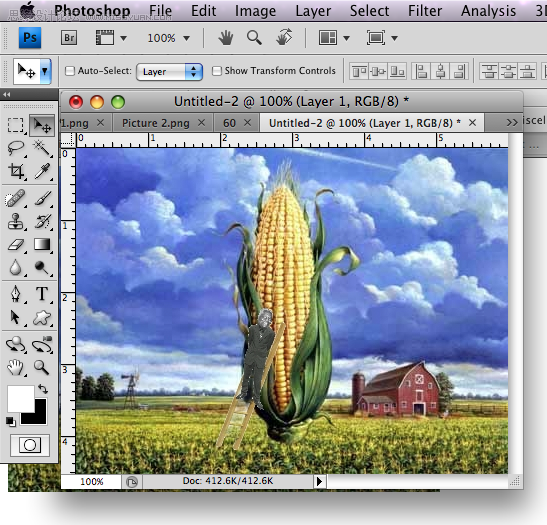Switch to the 60 document tab
This screenshot has width=547, height=525.
229,123
